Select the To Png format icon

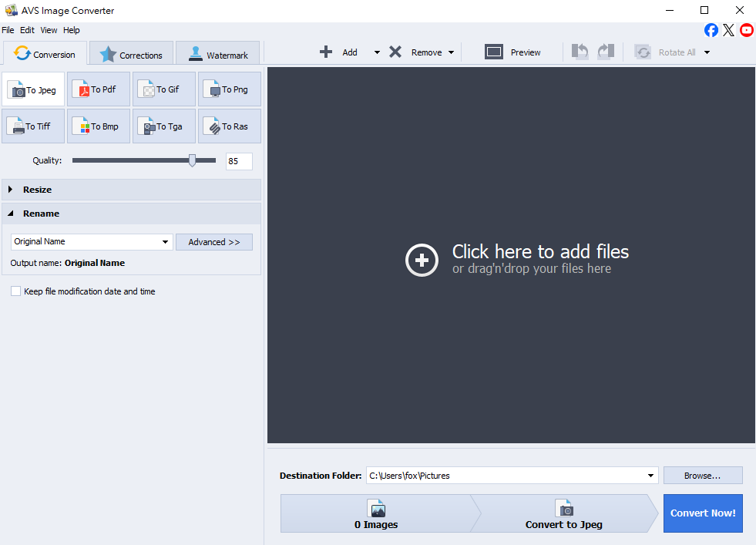click(229, 89)
